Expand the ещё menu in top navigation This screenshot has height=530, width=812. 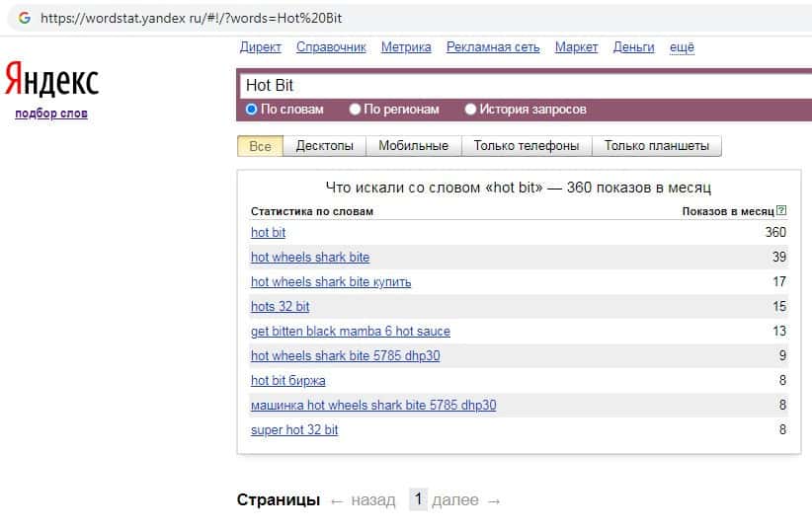pos(682,46)
